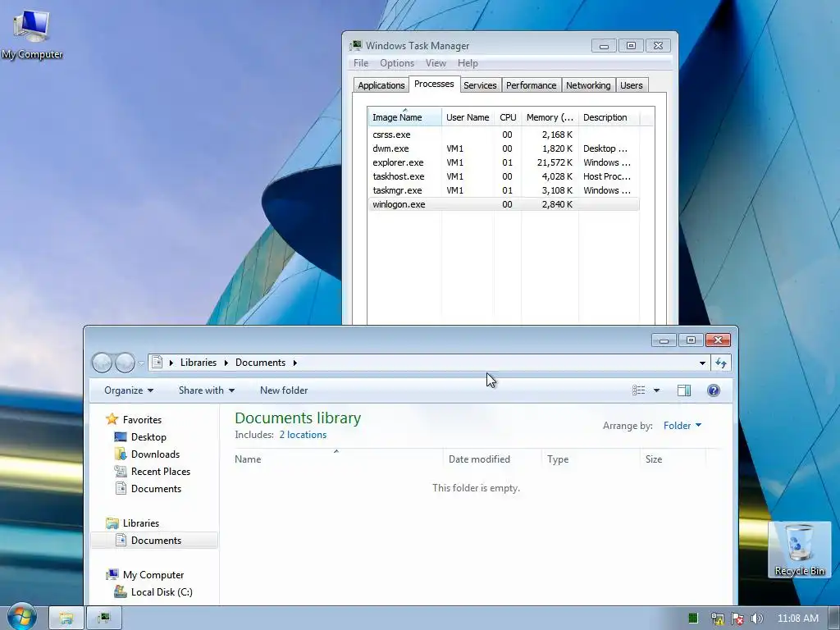
Task: Select the dwm.exe process row
Action: [504, 148]
